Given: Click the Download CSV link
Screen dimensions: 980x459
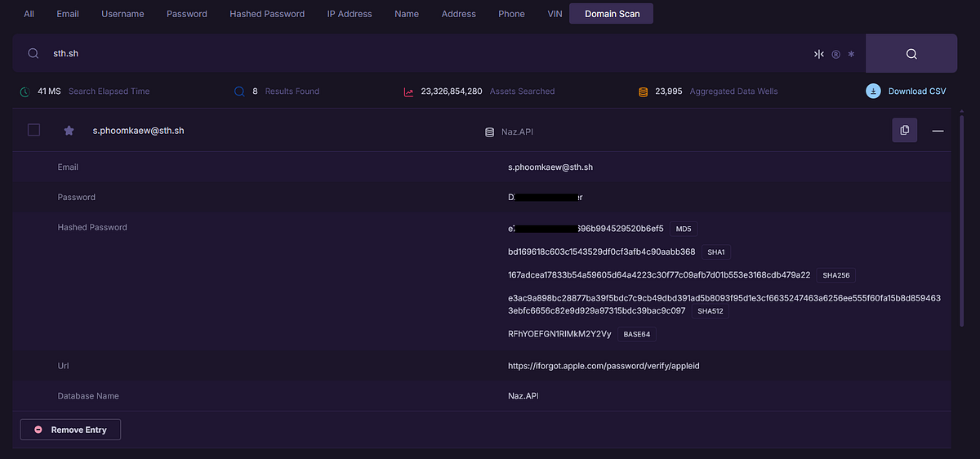Looking at the screenshot, I should click(917, 91).
